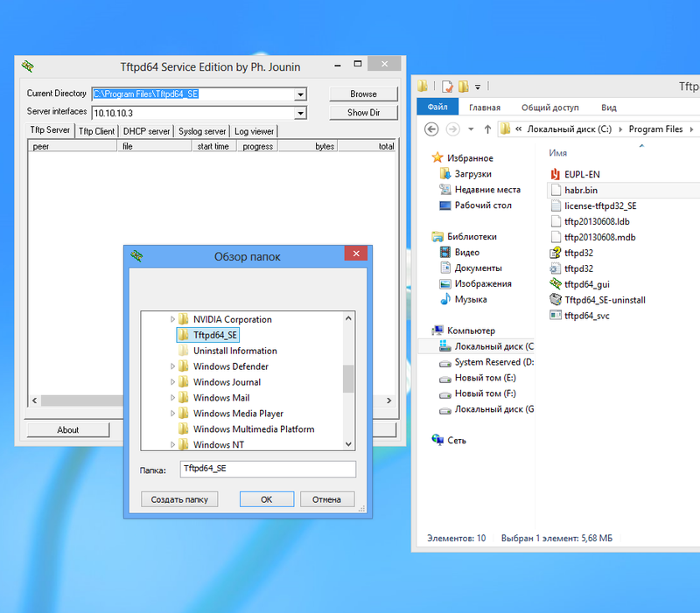Click the Рабочий стол icon
The image size is (700, 613).
click(x=445, y=205)
